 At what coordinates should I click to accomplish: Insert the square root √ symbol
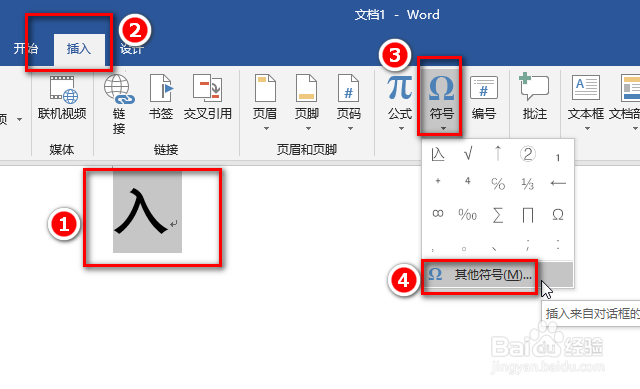point(468,154)
